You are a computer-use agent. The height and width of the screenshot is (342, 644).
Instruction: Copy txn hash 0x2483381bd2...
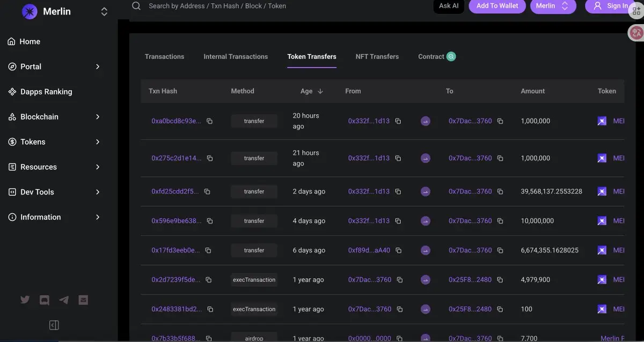click(x=210, y=309)
